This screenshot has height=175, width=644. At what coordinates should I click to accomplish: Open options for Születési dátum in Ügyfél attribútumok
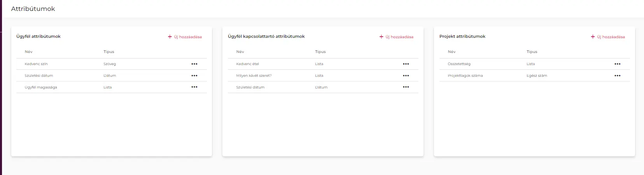194,76
